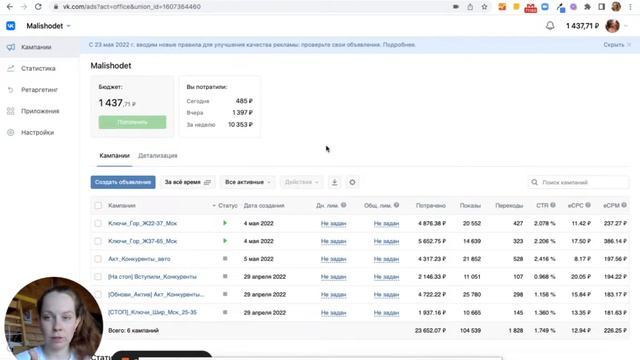Focus Поиск кампаний search field
The height and width of the screenshot is (360, 640).
click(578, 182)
